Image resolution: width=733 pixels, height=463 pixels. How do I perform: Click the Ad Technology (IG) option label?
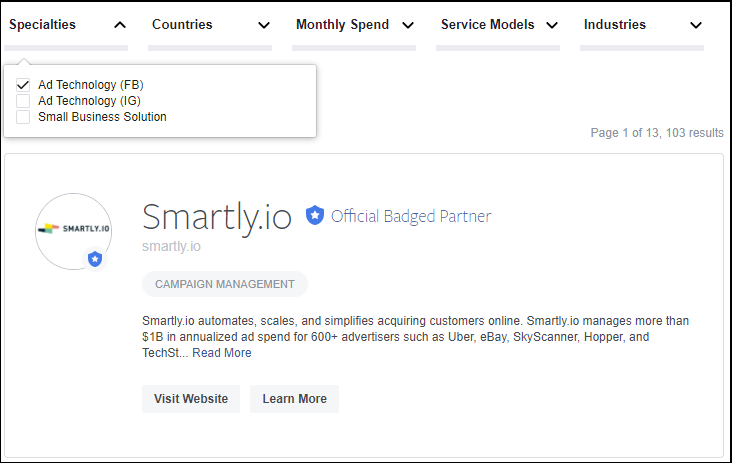pos(89,101)
